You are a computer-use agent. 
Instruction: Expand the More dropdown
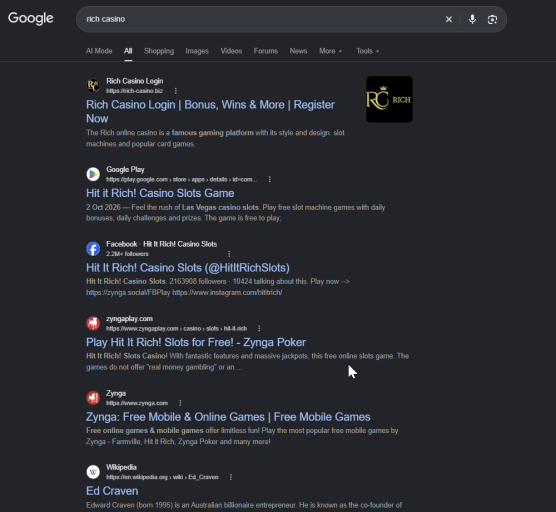pos(330,51)
